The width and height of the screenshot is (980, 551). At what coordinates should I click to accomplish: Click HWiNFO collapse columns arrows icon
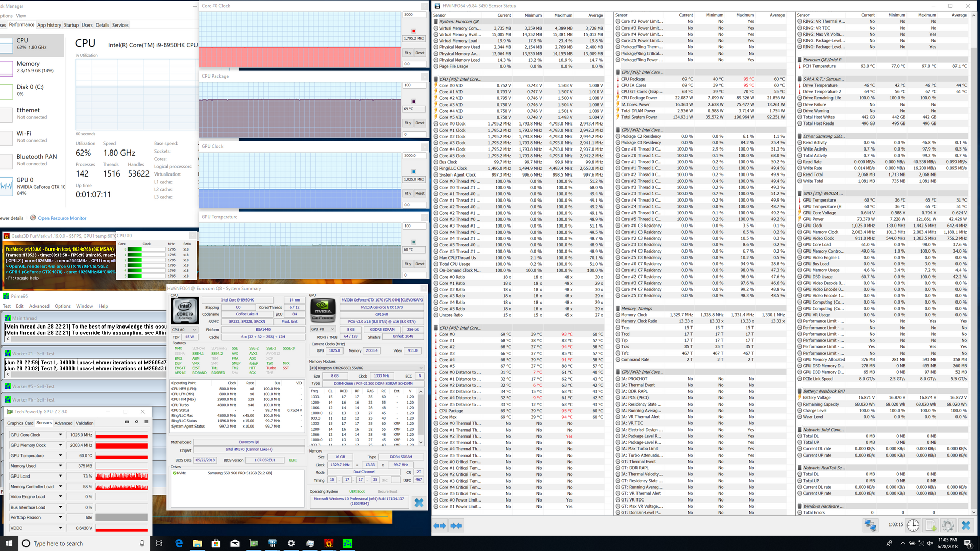[456, 525]
